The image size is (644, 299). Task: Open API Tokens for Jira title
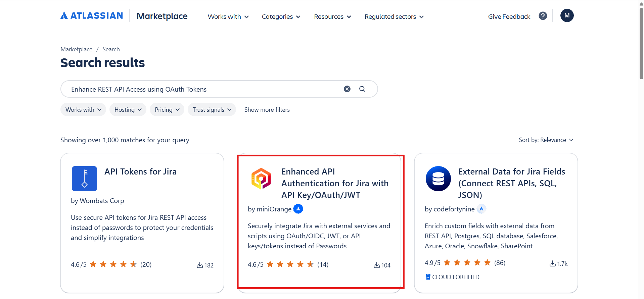coord(140,171)
